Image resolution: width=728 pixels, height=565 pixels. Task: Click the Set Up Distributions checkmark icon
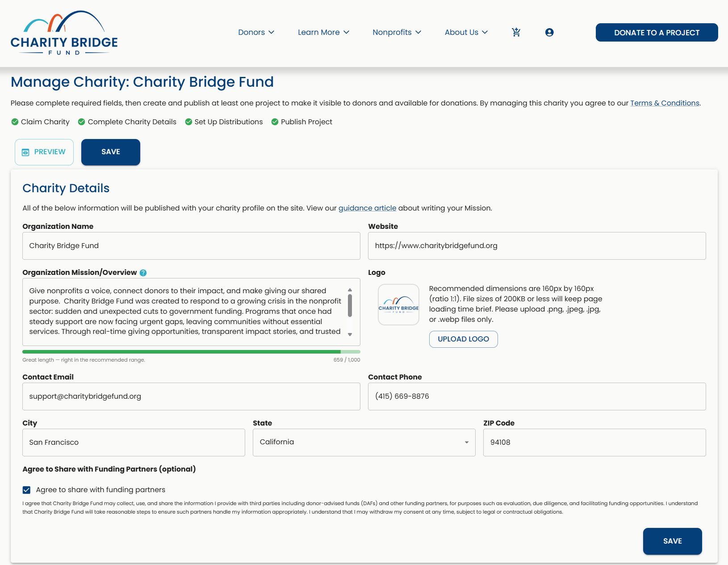[x=188, y=122]
